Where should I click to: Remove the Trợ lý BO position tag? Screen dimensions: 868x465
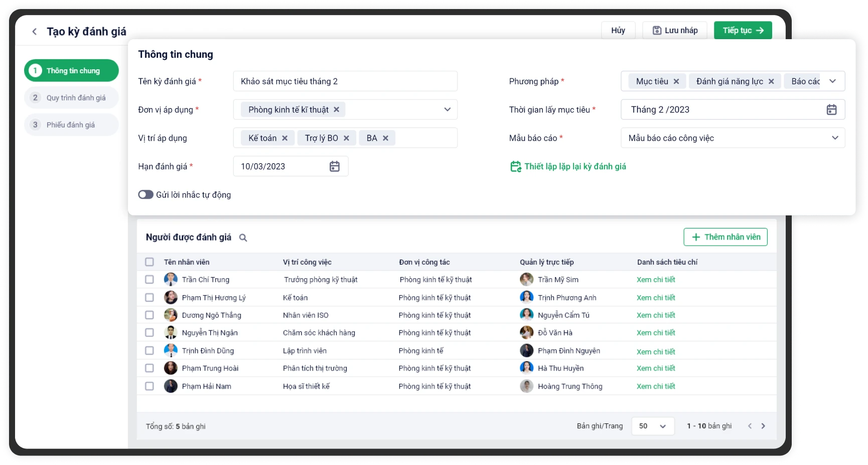click(346, 138)
